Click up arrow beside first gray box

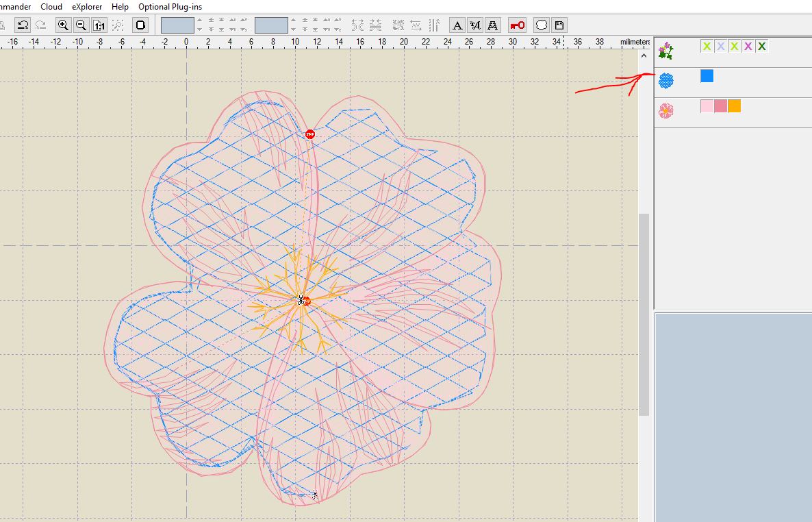click(199, 21)
